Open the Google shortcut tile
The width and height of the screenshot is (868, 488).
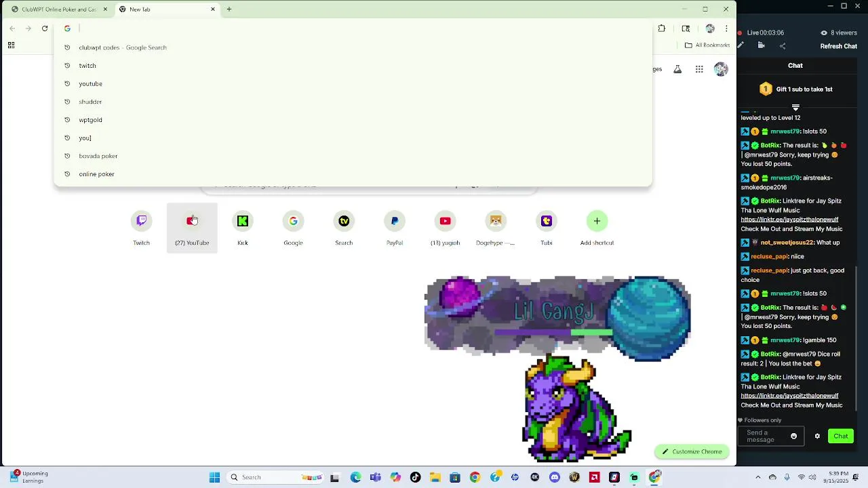click(x=293, y=228)
